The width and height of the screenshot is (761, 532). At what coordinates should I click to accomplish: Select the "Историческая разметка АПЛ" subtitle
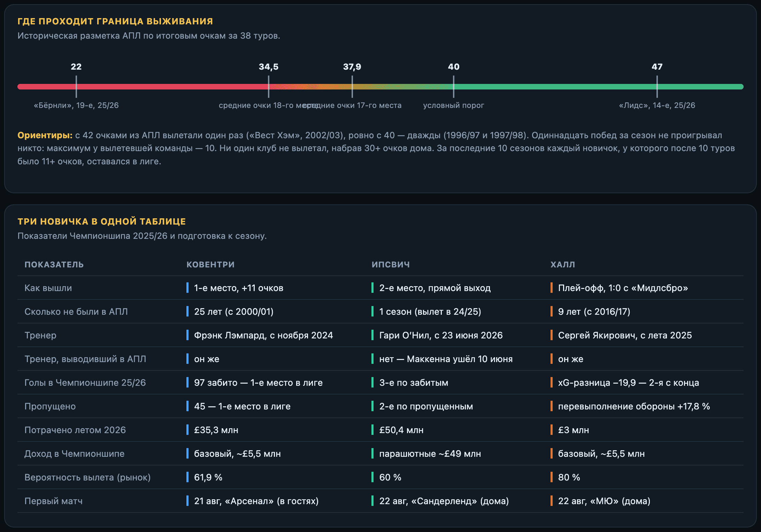[149, 36]
